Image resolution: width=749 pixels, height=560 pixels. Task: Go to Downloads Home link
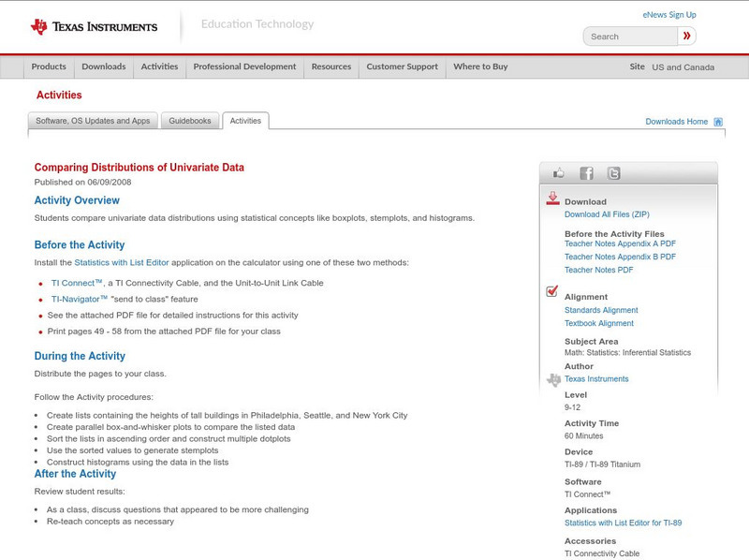pyautogui.click(x=676, y=122)
